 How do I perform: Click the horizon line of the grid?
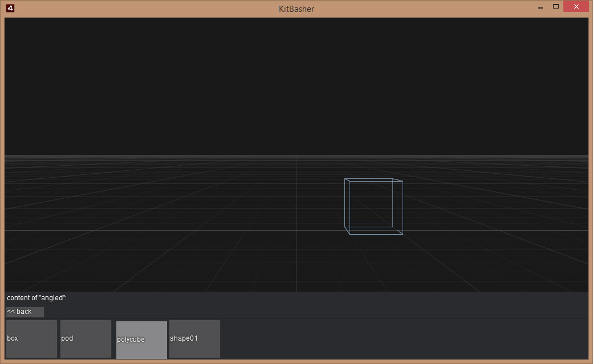pos(171,156)
